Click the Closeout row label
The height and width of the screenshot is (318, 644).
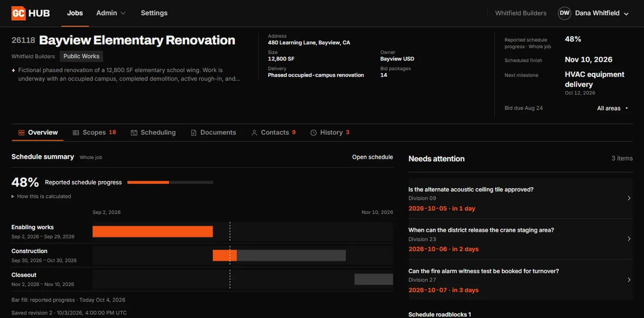click(x=24, y=275)
